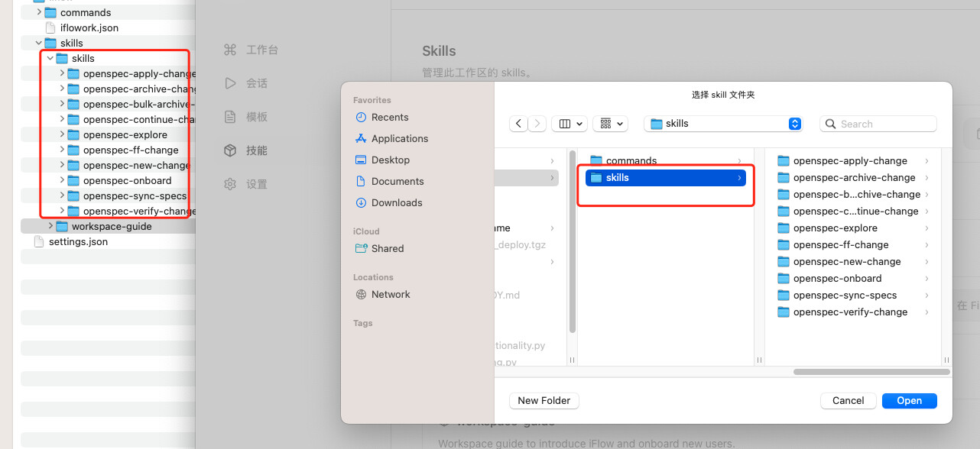
Task: Expand the commands folder in tree
Action: [x=39, y=13]
